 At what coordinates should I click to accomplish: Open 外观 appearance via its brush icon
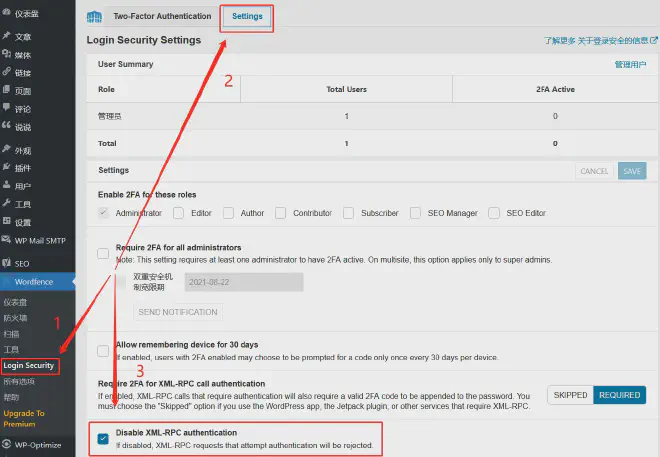tap(7, 150)
